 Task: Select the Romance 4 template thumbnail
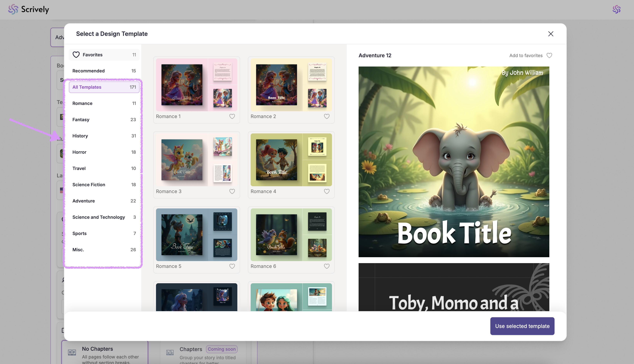click(291, 160)
